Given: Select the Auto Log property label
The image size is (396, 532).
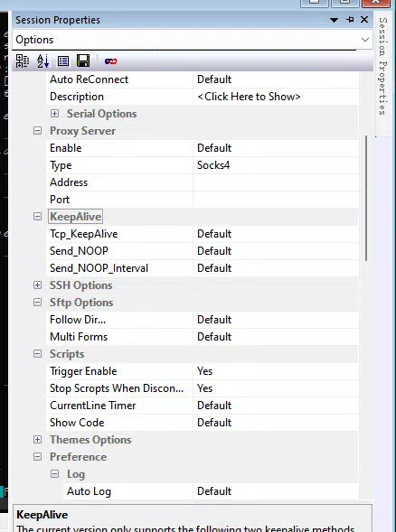Looking at the screenshot, I should point(89,491).
